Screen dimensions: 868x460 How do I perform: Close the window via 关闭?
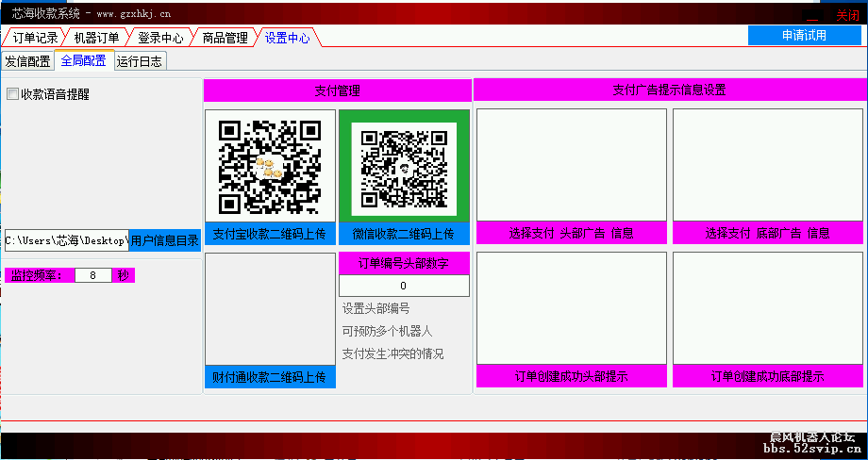847,15
